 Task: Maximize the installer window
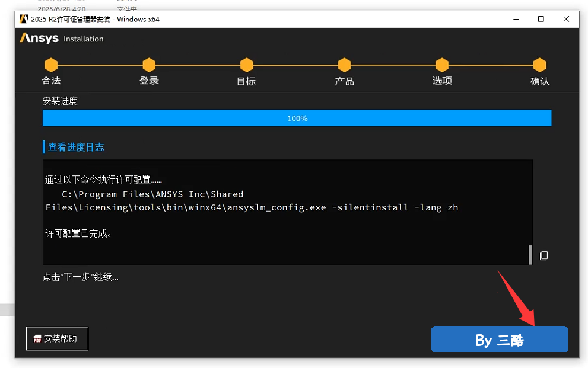tap(541, 19)
